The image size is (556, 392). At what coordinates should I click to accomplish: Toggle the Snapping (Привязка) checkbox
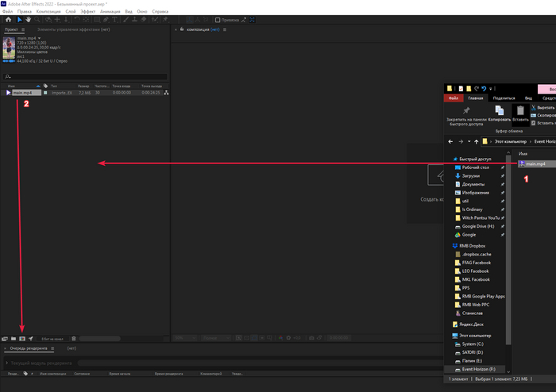coord(218,20)
